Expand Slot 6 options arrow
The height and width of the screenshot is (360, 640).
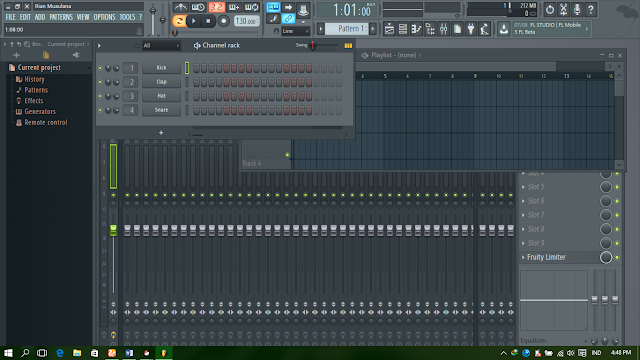click(x=523, y=201)
